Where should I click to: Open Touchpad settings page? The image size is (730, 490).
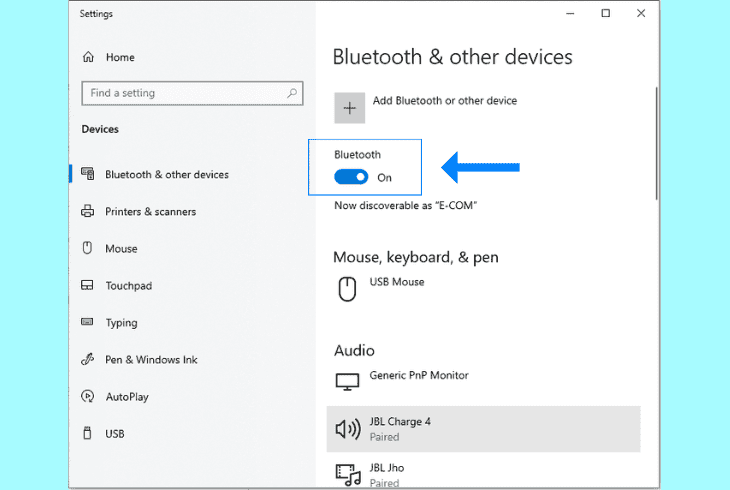tap(128, 286)
